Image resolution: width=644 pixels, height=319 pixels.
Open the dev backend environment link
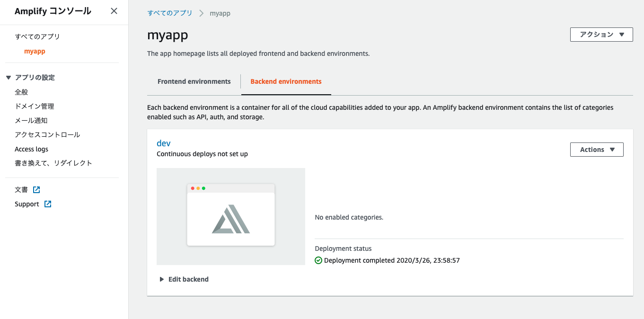tap(163, 142)
